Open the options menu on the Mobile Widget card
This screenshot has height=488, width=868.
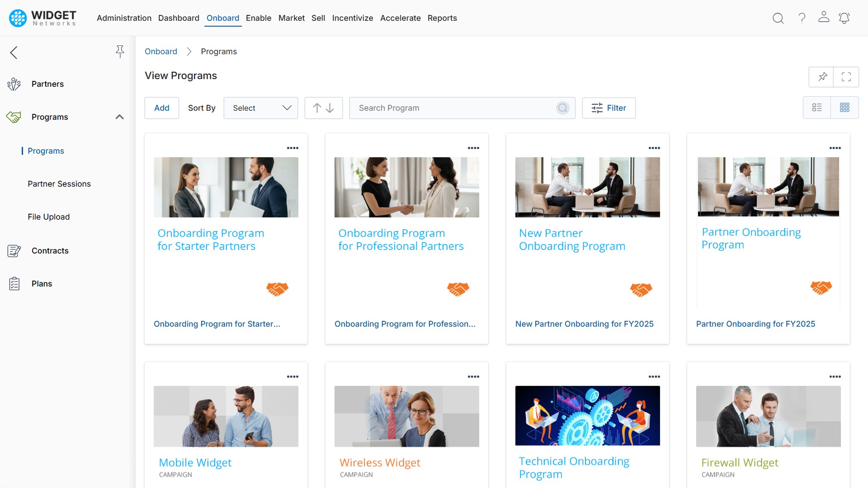293,376
